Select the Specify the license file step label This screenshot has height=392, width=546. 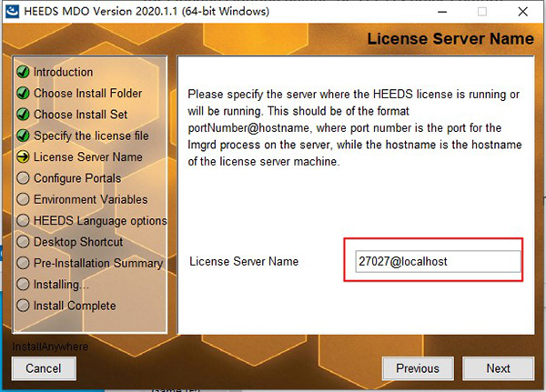[91, 136]
